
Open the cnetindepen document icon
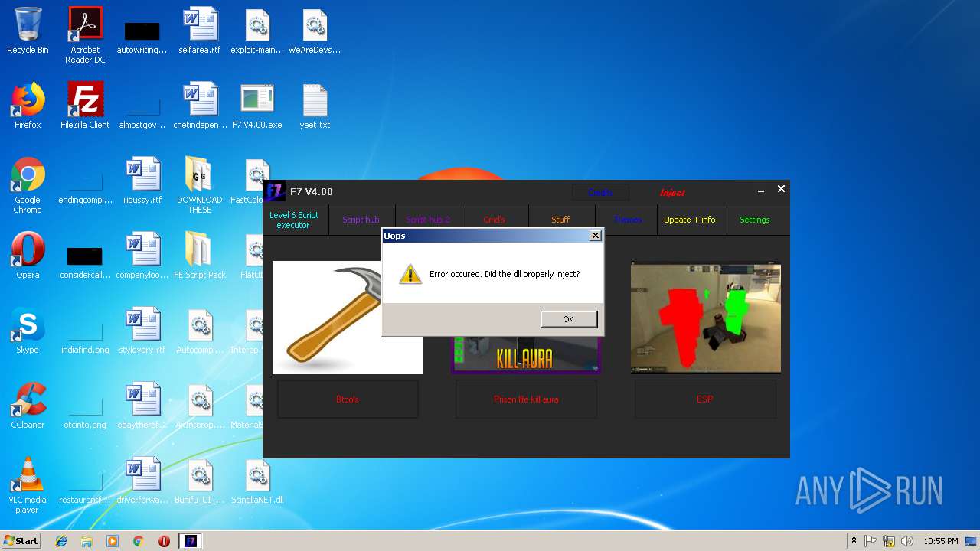(x=200, y=106)
